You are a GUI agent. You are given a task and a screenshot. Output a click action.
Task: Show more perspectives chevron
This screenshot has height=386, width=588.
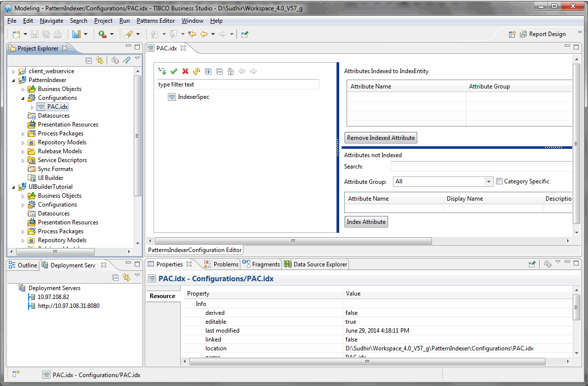[580, 32]
